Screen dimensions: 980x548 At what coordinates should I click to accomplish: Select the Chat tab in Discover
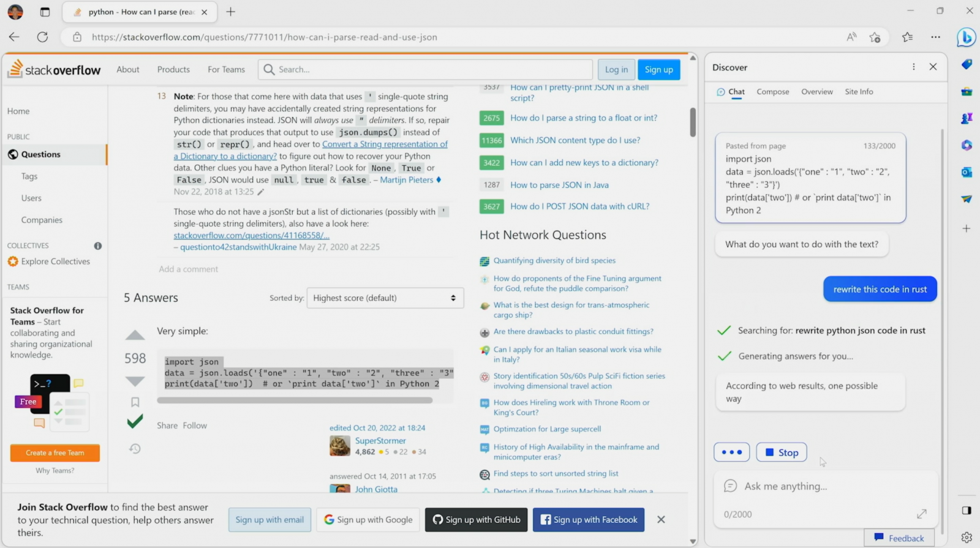point(731,92)
